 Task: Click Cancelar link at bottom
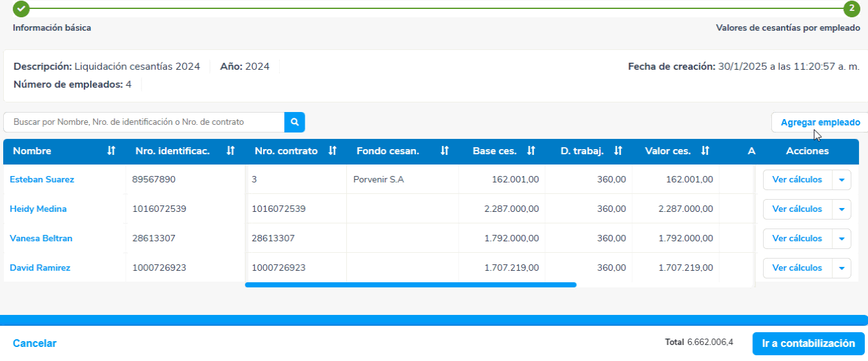pyautogui.click(x=35, y=344)
